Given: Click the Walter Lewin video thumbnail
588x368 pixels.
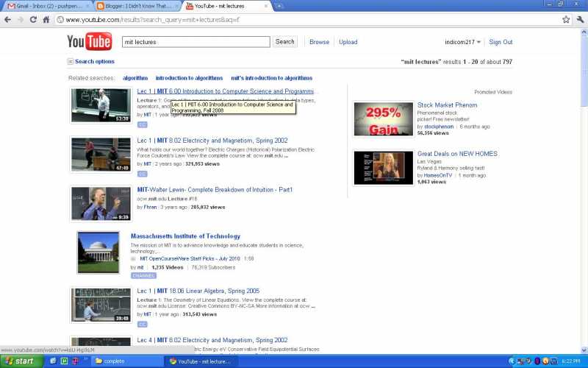Looking at the screenshot, I should tap(101, 204).
